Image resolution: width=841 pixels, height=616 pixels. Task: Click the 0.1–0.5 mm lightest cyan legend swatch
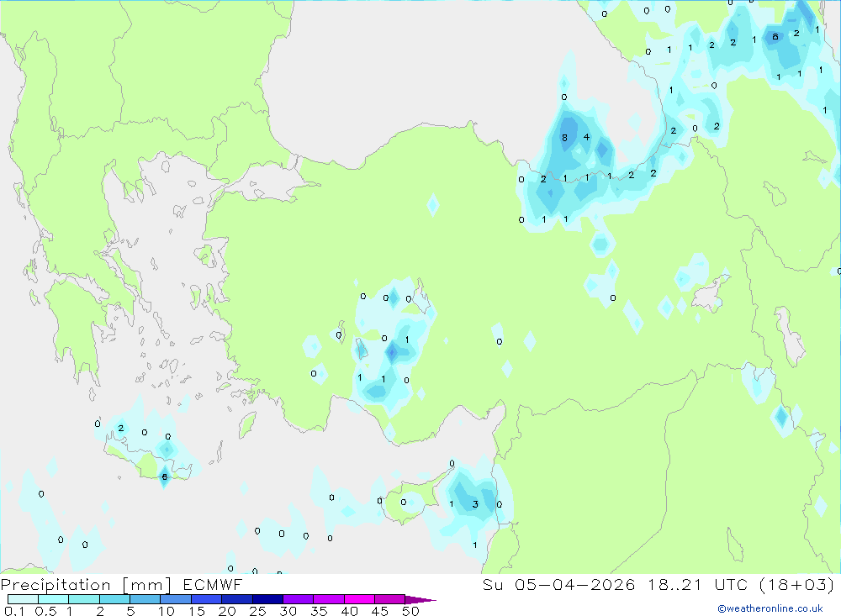[x=23, y=599]
